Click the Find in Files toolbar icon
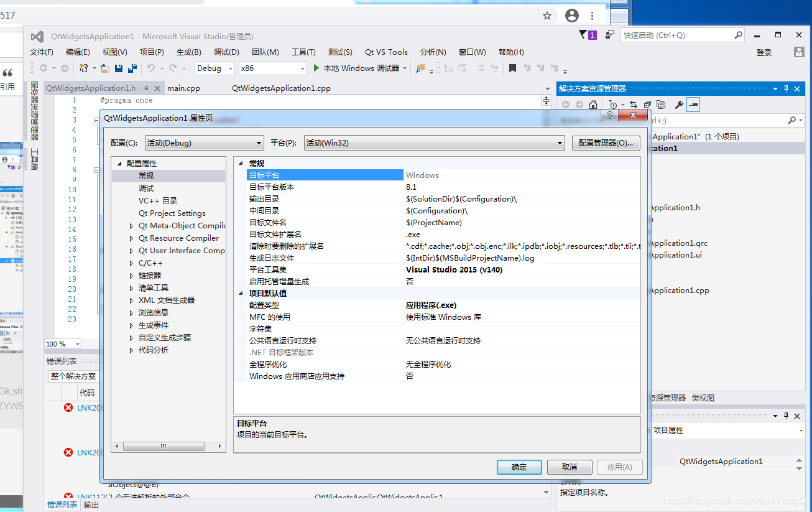This screenshot has height=512, width=812. pyautogui.click(x=421, y=68)
